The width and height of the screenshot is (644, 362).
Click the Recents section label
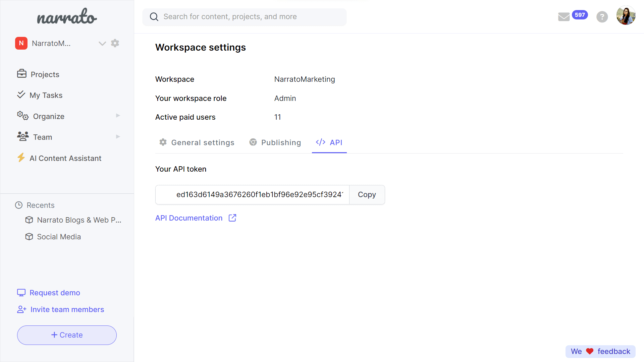click(x=41, y=205)
